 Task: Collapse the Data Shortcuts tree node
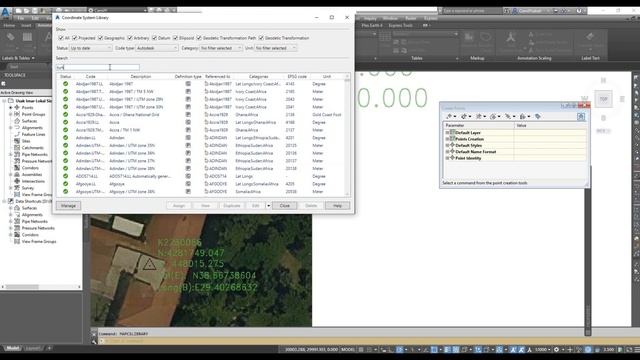tap(4, 201)
